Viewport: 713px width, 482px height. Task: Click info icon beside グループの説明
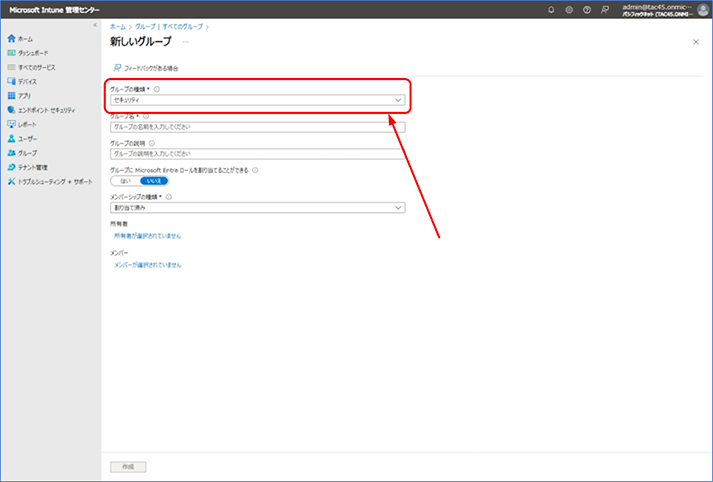pyautogui.click(x=152, y=143)
